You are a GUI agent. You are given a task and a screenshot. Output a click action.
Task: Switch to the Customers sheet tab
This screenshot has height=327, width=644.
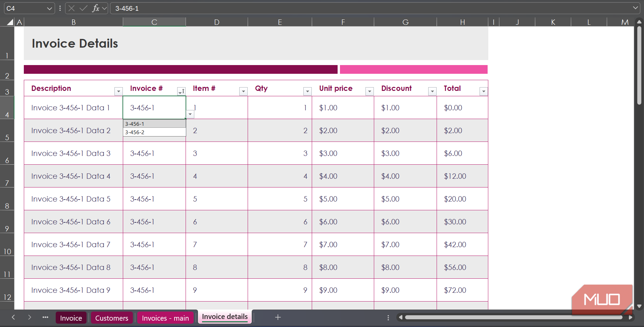tap(112, 318)
